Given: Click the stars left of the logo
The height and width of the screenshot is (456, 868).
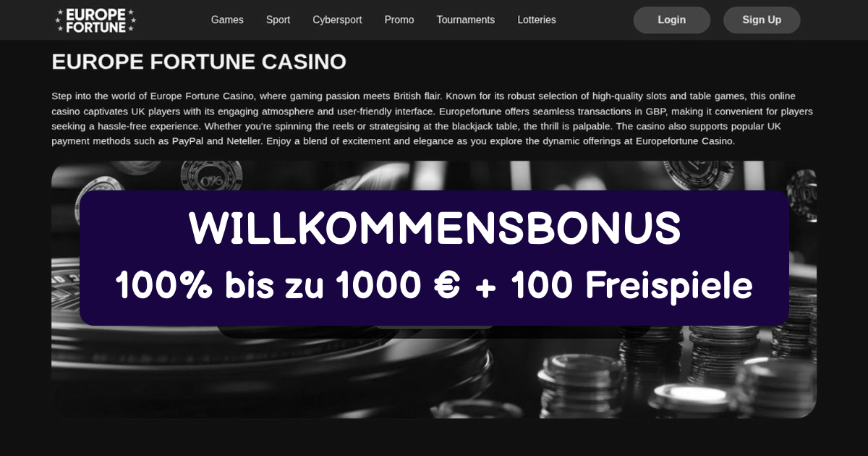Looking at the screenshot, I should [x=60, y=20].
